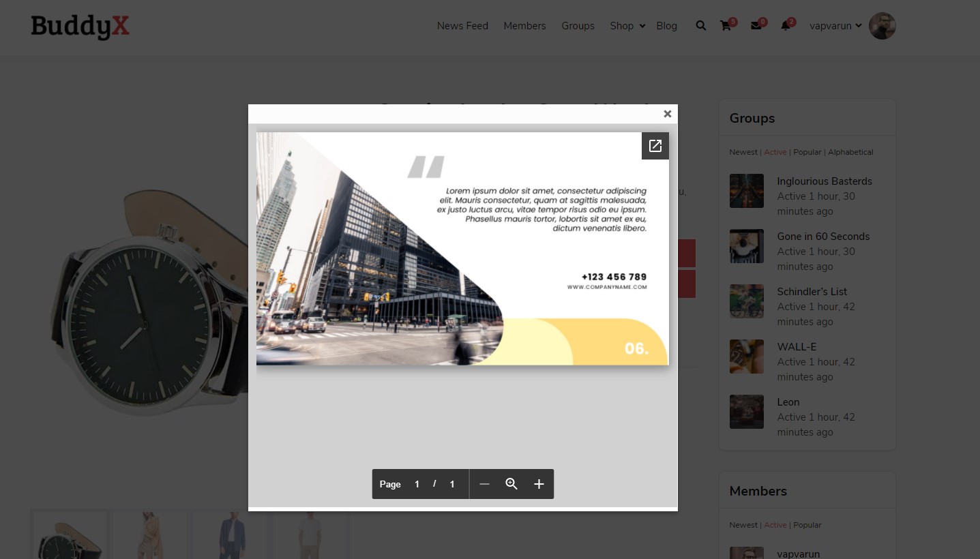Zoom out of the PDF document
Image resolution: width=980 pixels, height=559 pixels.
point(484,484)
